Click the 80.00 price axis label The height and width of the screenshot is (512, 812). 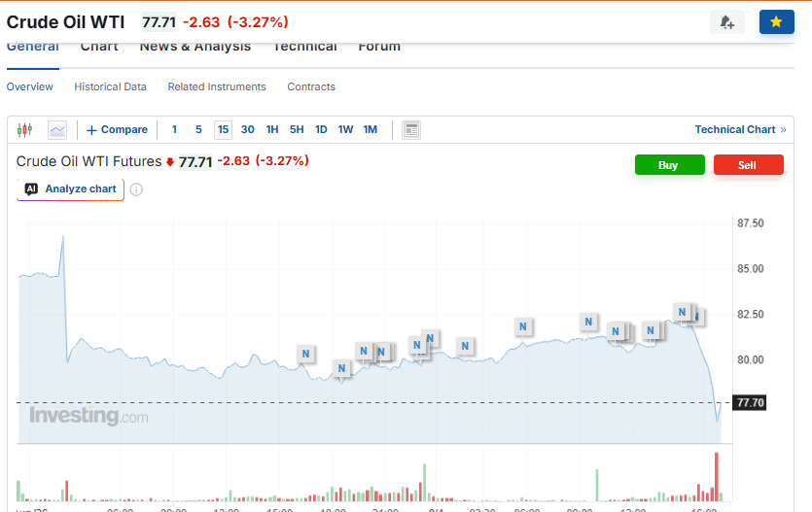pos(751,359)
